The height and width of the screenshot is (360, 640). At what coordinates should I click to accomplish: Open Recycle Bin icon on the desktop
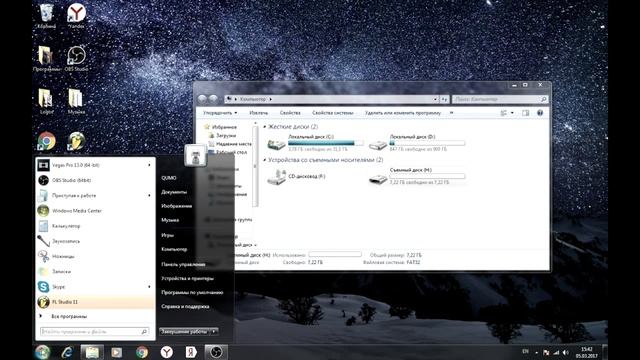click(x=46, y=16)
